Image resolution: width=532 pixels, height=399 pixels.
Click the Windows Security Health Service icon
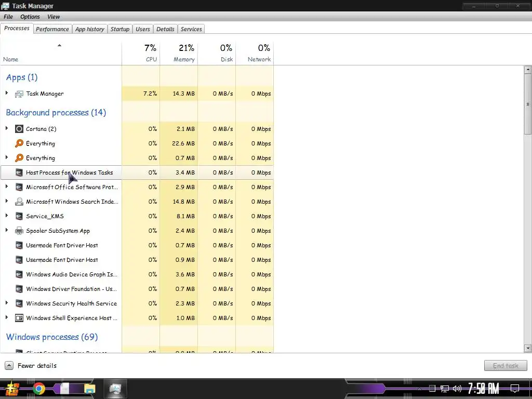[x=19, y=303]
